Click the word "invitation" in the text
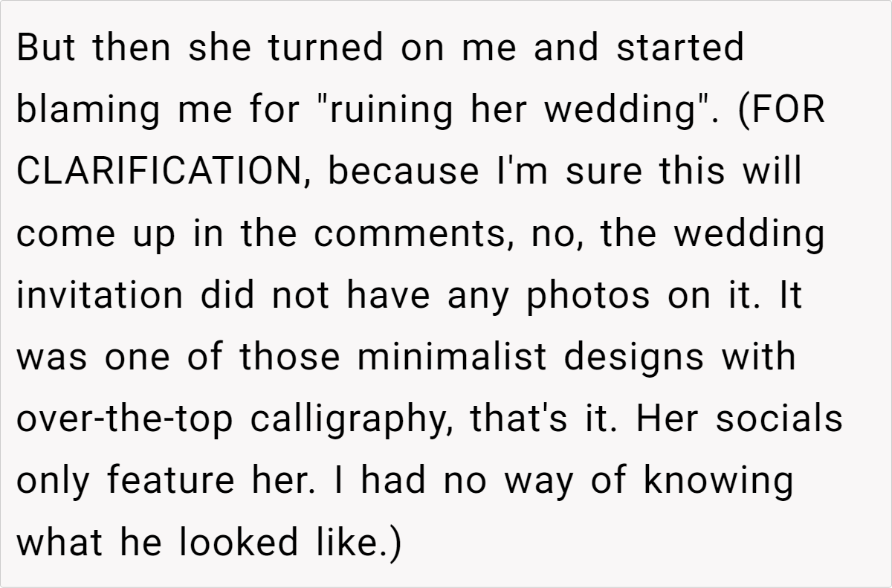This screenshot has width=892, height=588. pyautogui.click(x=100, y=297)
